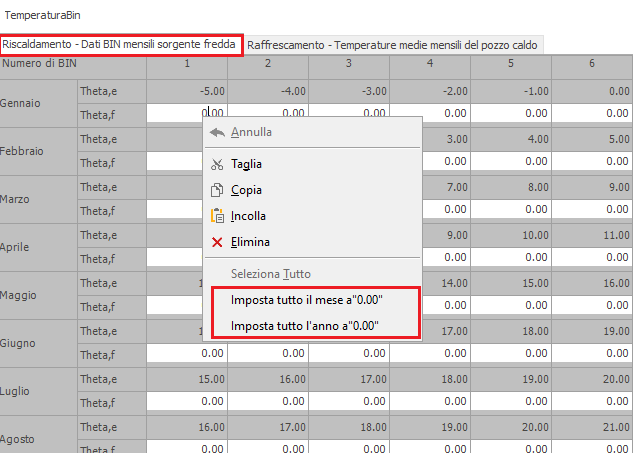
Task: Select Luglio Theta,f cell in BIN 1 column
Action: tap(187, 401)
